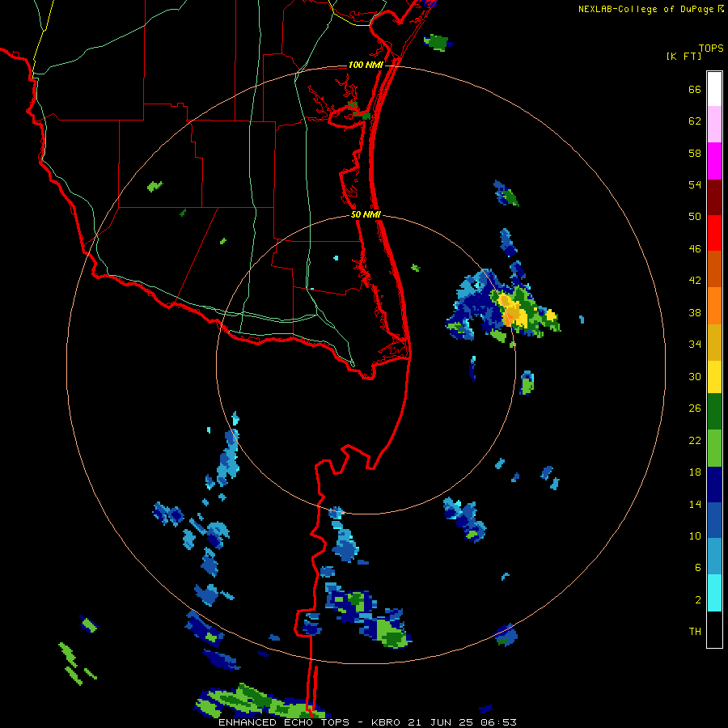Pick the dark orange 42 kft legend swatch
Image resolution: width=728 pixels, height=728 pixels.
[x=714, y=269]
